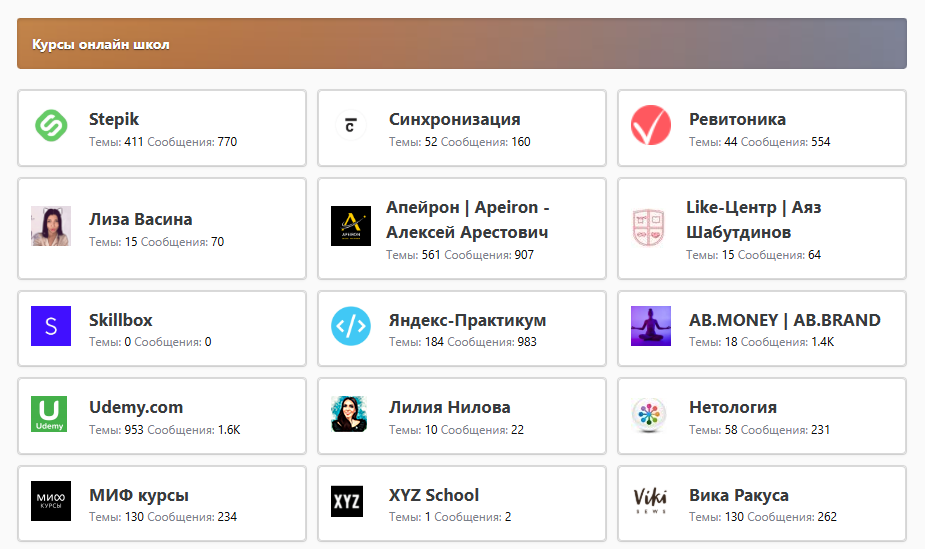Click the pink Like-Центр crest icon
Viewport: 925px width, 549px height.
tap(648, 227)
